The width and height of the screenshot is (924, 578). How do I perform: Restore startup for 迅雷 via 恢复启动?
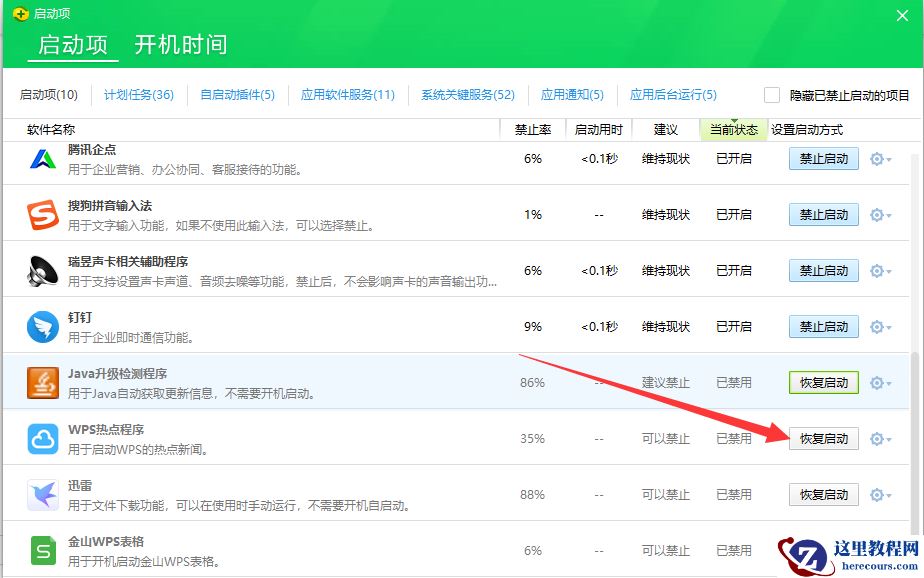pos(826,494)
